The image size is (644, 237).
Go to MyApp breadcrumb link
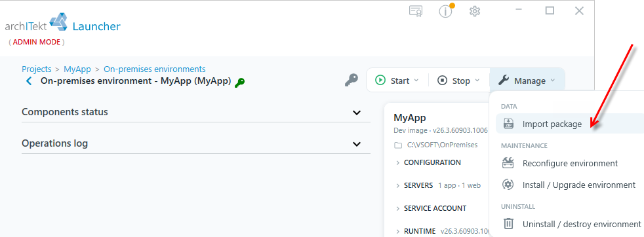coord(77,69)
